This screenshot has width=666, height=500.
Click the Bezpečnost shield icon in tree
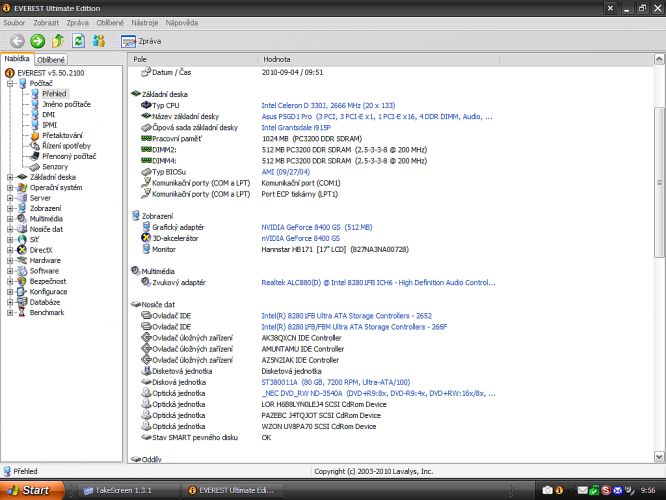pos(22,281)
